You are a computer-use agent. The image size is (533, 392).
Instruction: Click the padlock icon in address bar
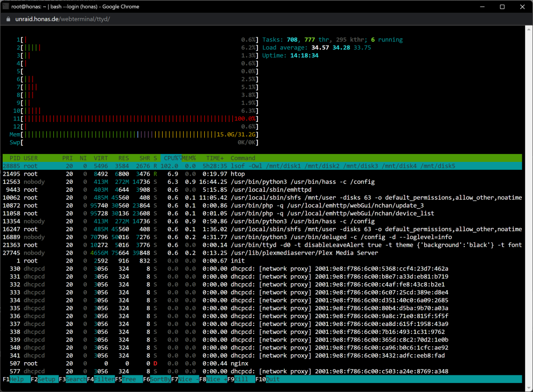point(9,19)
